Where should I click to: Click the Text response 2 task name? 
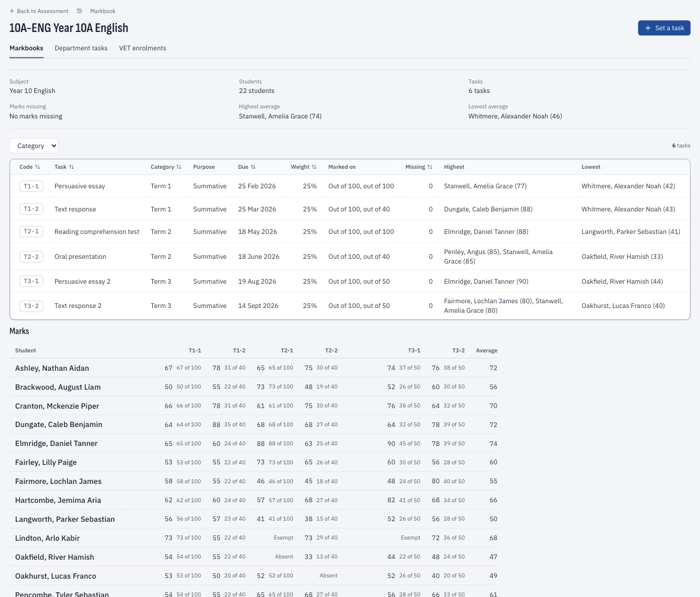(78, 306)
